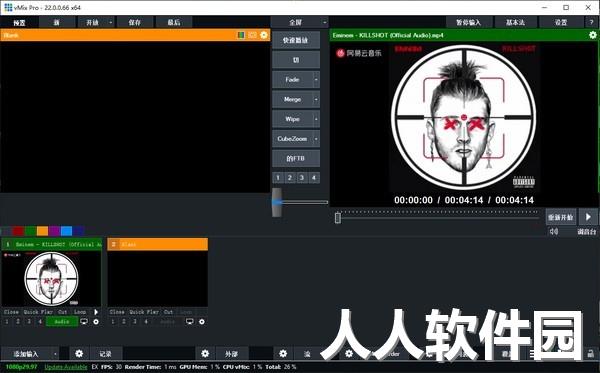The height and width of the screenshot is (373, 600).
Task: Open the gear left of 流 button
Action: [x=283, y=353]
